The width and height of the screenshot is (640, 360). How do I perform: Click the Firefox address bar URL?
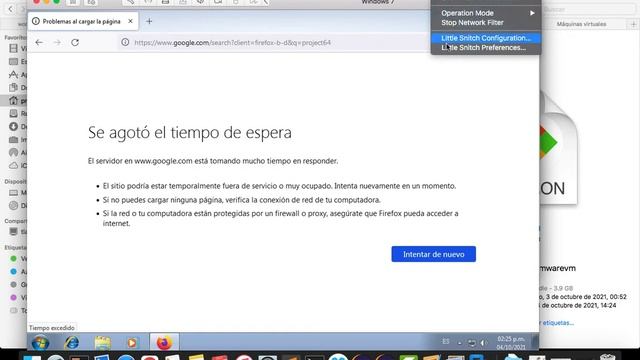click(x=233, y=42)
